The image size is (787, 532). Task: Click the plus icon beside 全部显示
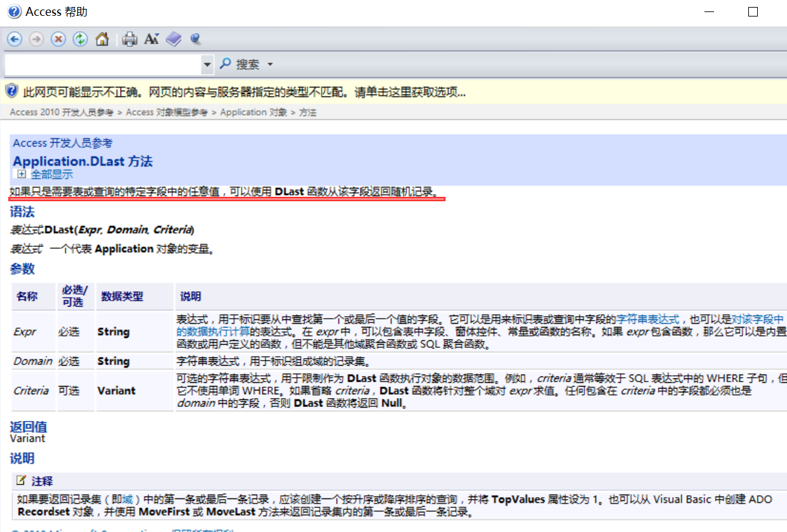click(x=22, y=174)
